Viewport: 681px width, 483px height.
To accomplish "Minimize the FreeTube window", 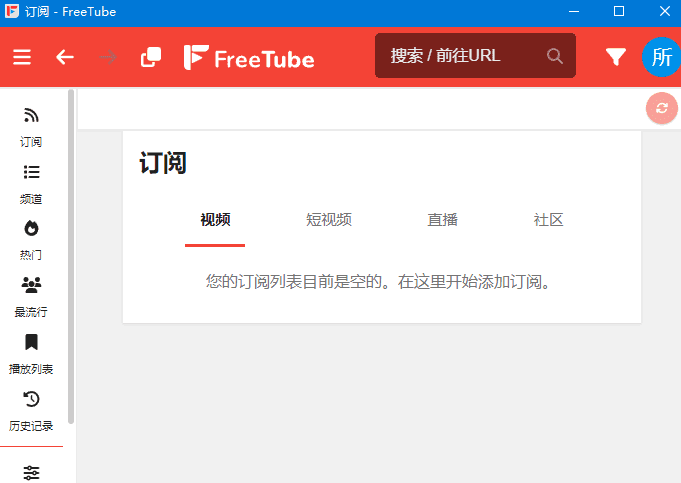I will pos(574,11).
